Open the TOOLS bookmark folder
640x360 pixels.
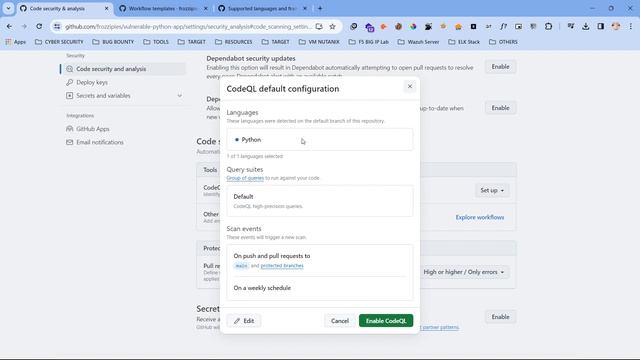tap(156, 42)
